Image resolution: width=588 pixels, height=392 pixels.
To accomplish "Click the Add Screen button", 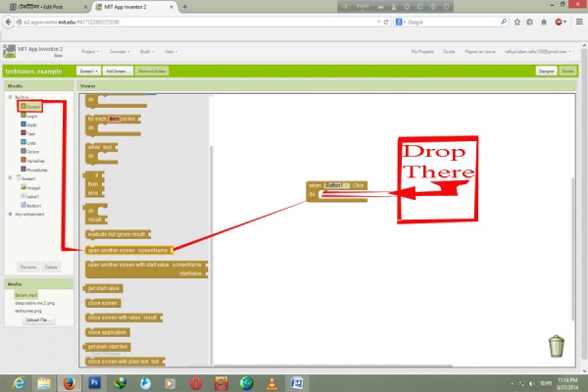I will pos(118,71).
